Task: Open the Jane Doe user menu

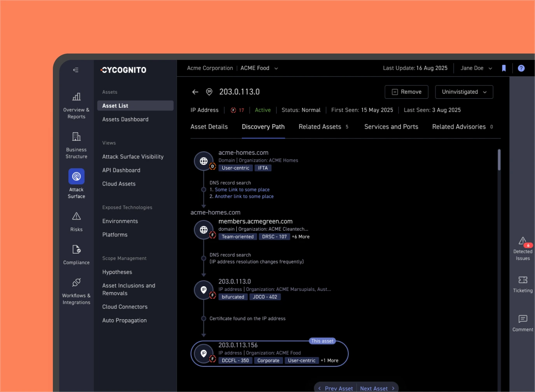Action: point(476,68)
